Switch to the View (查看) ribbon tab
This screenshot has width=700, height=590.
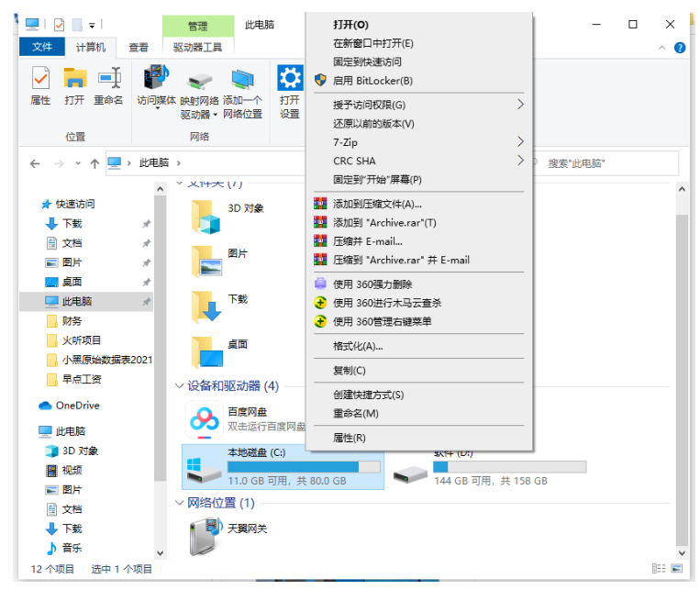coord(139,47)
